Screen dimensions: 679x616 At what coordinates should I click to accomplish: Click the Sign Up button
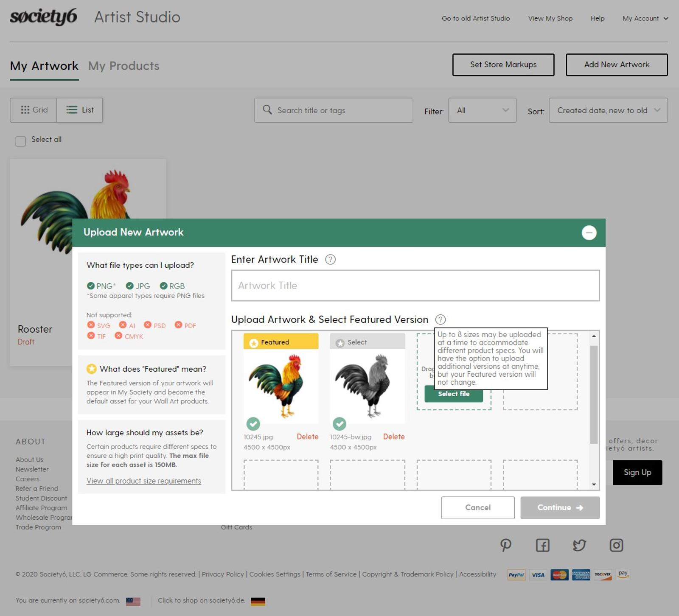pos(637,472)
